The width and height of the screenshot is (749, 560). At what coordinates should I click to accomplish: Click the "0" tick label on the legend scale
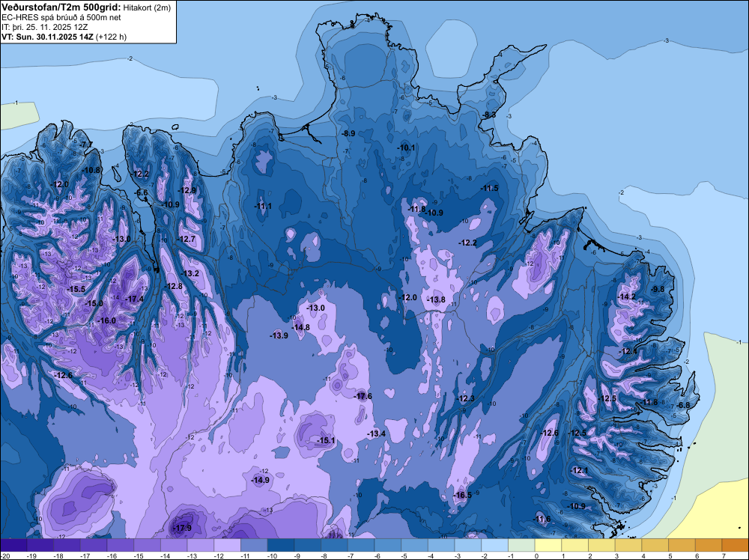click(x=536, y=556)
